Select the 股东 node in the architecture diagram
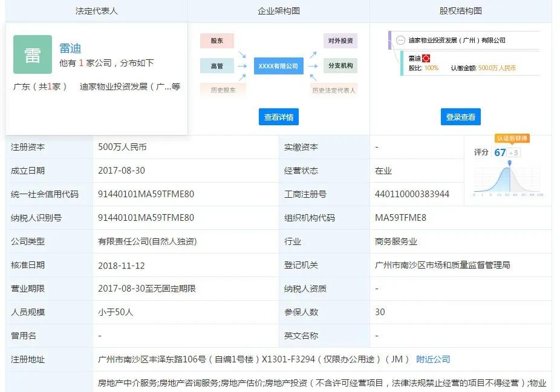The width and height of the screenshot is (560, 392). [x=217, y=41]
